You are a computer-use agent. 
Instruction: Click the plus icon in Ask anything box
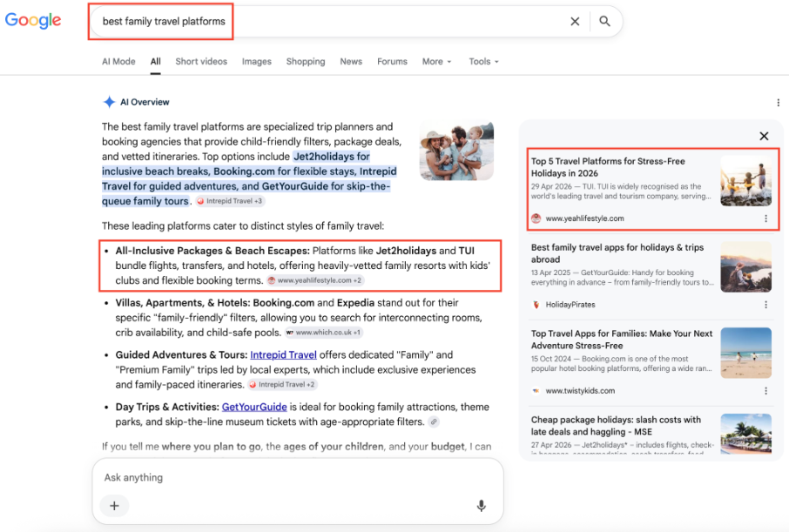click(x=114, y=505)
